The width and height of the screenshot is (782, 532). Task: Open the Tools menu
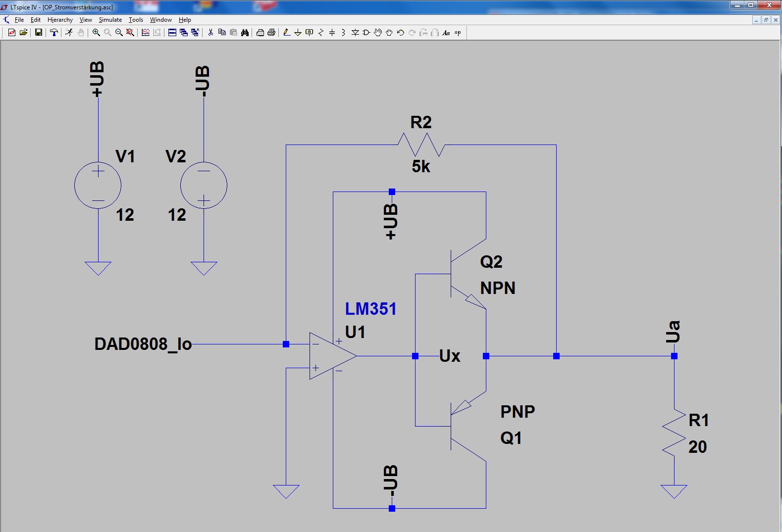(136, 20)
